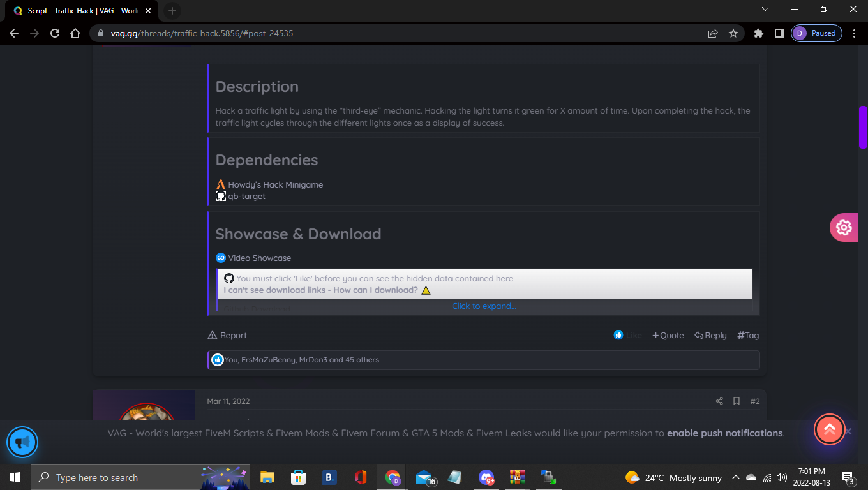Open a new browser tab
Image resolution: width=868 pixels, height=490 pixels.
tap(172, 11)
